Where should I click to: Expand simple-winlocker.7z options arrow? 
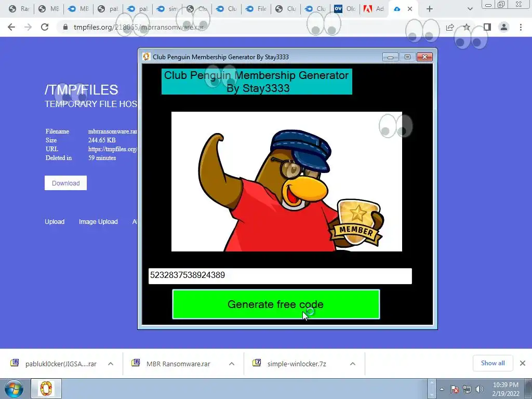[x=353, y=364]
